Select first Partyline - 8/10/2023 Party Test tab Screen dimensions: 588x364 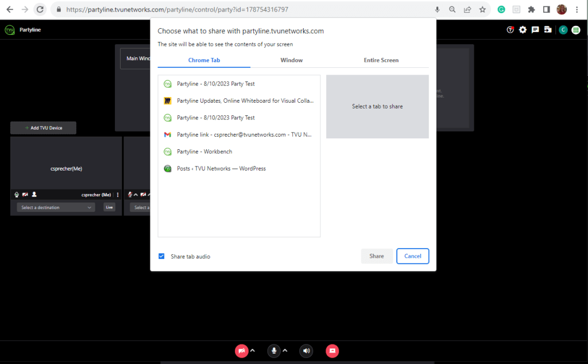click(239, 84)
